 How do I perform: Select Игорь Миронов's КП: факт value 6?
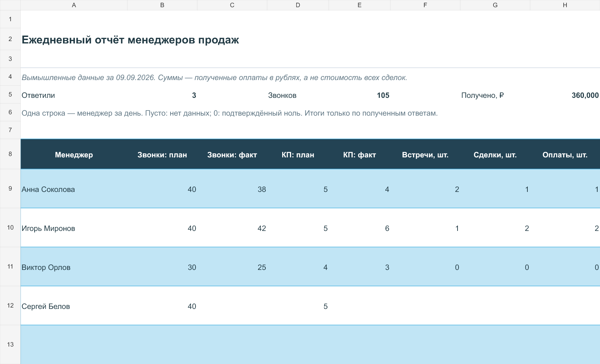pos(360,228)
